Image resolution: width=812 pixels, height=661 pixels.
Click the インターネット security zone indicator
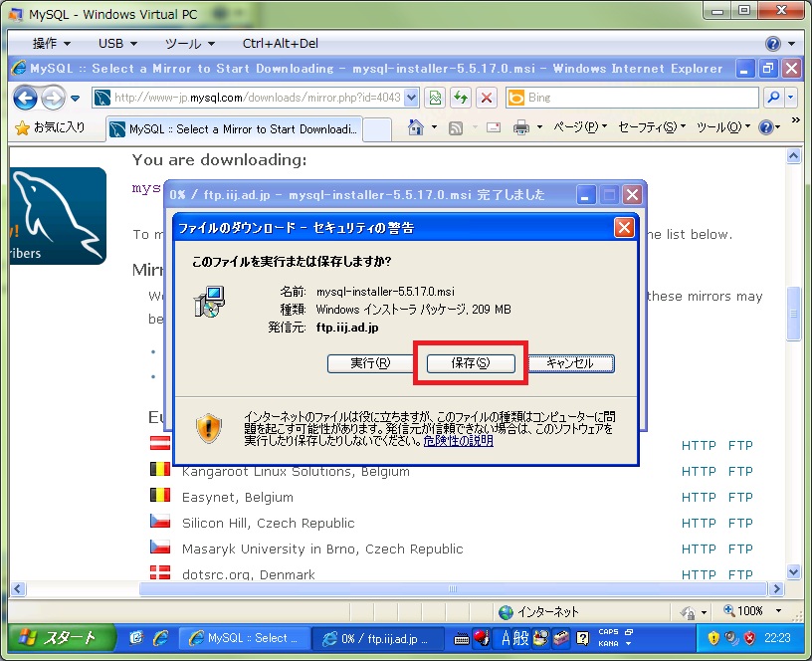(x=538, y=612)
